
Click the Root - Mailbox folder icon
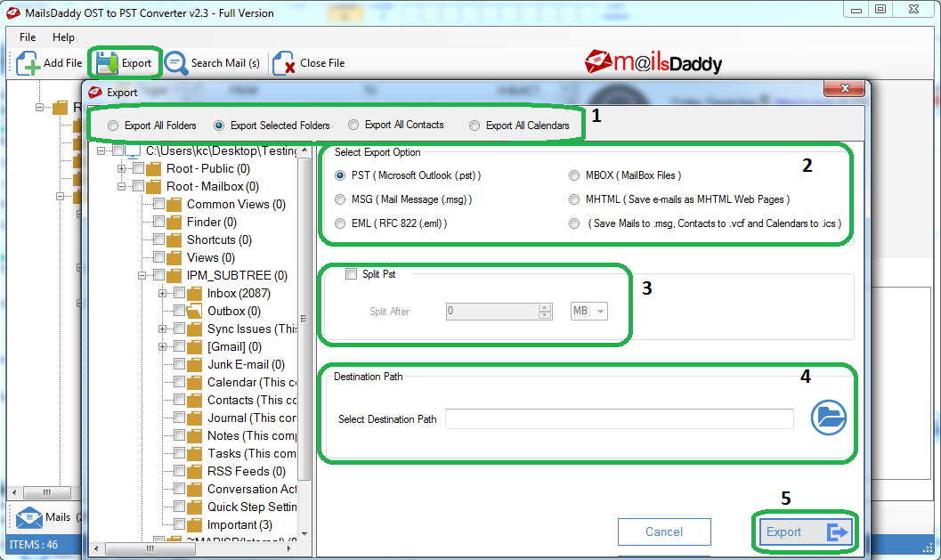click(154, 187)
